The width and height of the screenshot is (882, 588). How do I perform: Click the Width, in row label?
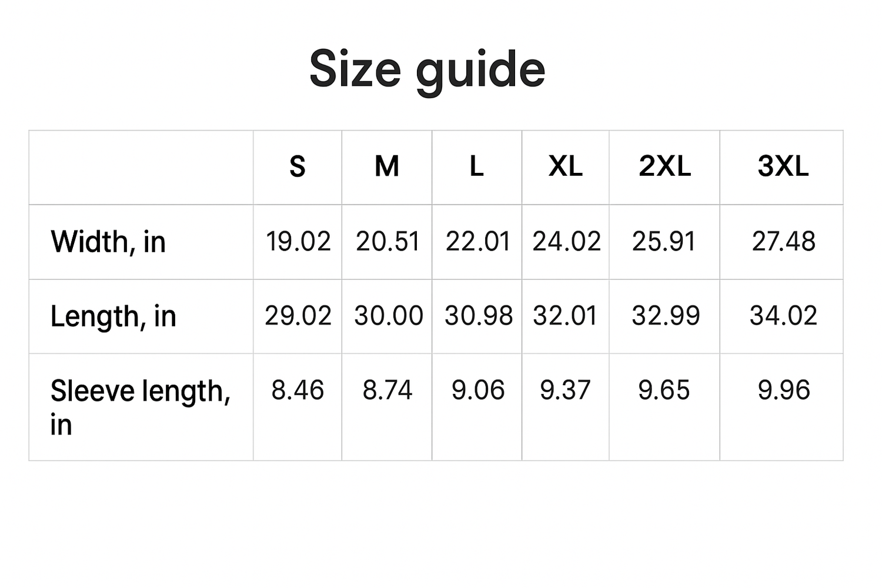tap(108, 242)
